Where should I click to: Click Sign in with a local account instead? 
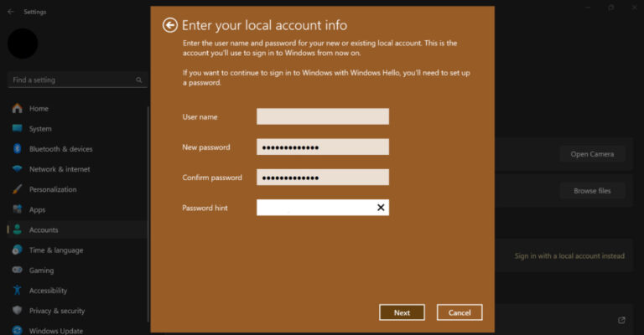click(x=569, y=256)
